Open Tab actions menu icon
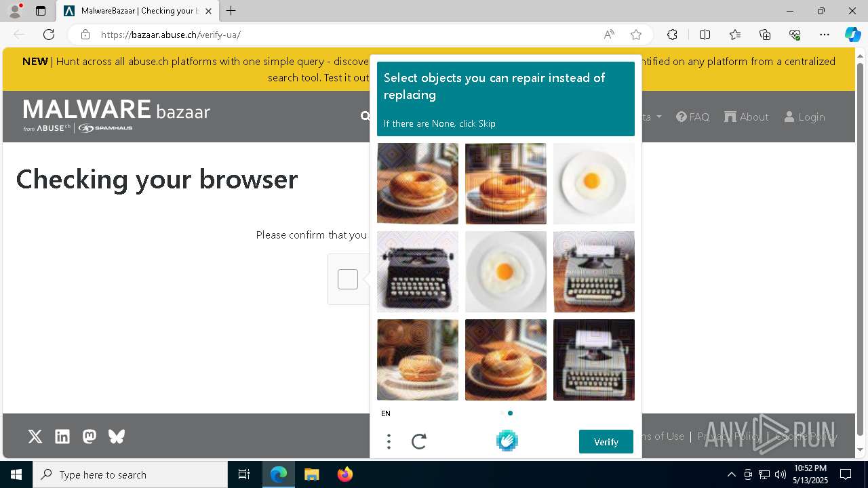The image size is (868, 488). point(41,11)
